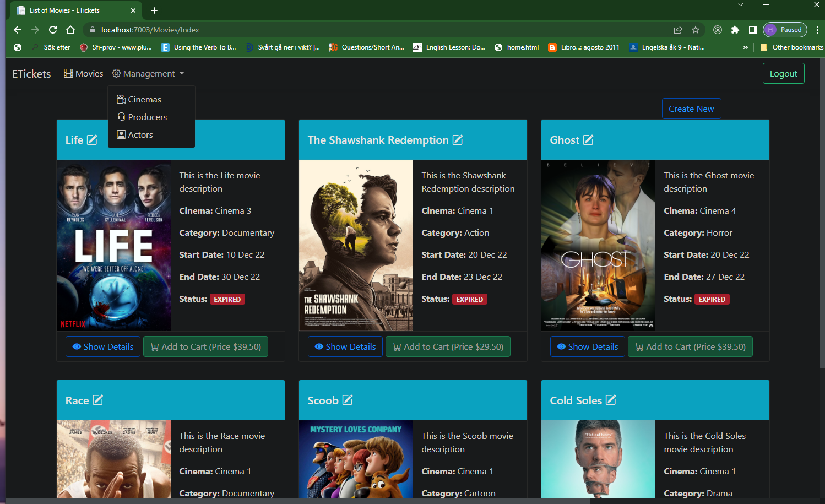Image resolution: width=825 pixels, height=504 pixels.
Task: Click edit icon beside The Shawshank Redemption
Action: coord(458,140)
